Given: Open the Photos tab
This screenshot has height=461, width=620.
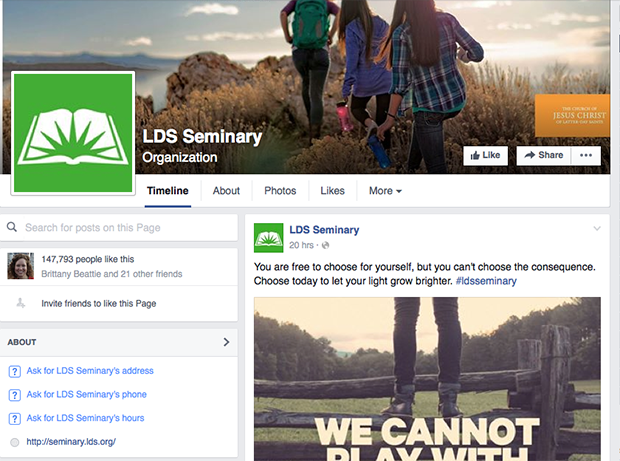Looking at the screenshot, I should (280, 191).
